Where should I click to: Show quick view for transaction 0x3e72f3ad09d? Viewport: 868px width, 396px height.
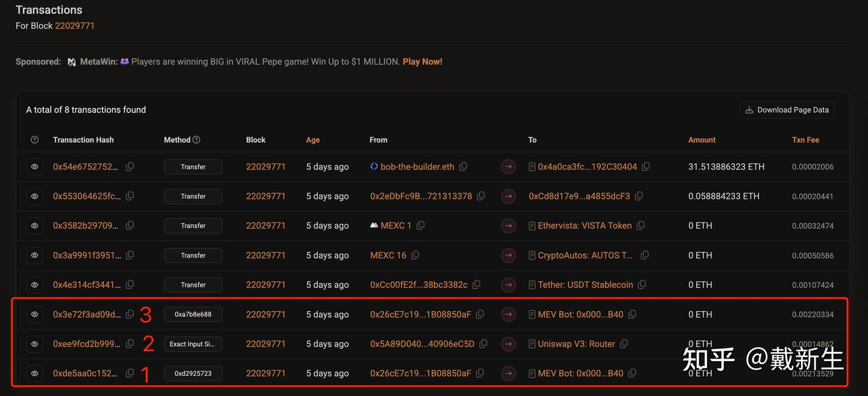pyautogui.click(x=34, y=315)
